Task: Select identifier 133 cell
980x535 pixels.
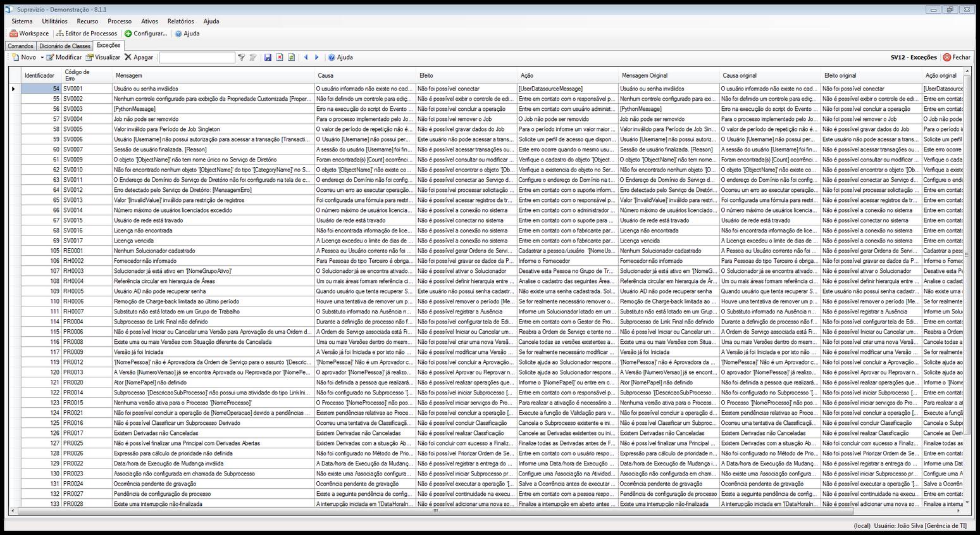Action: tap(41, 504)
